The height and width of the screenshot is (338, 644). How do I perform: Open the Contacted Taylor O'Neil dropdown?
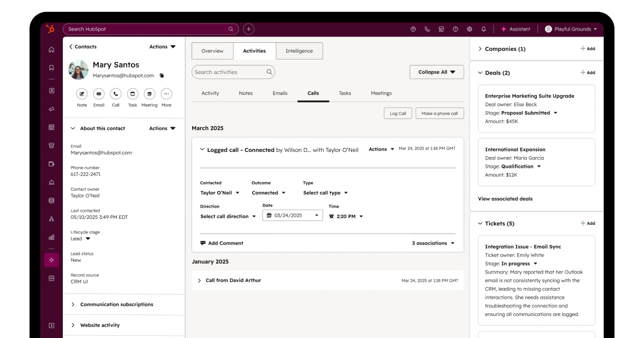220,193
